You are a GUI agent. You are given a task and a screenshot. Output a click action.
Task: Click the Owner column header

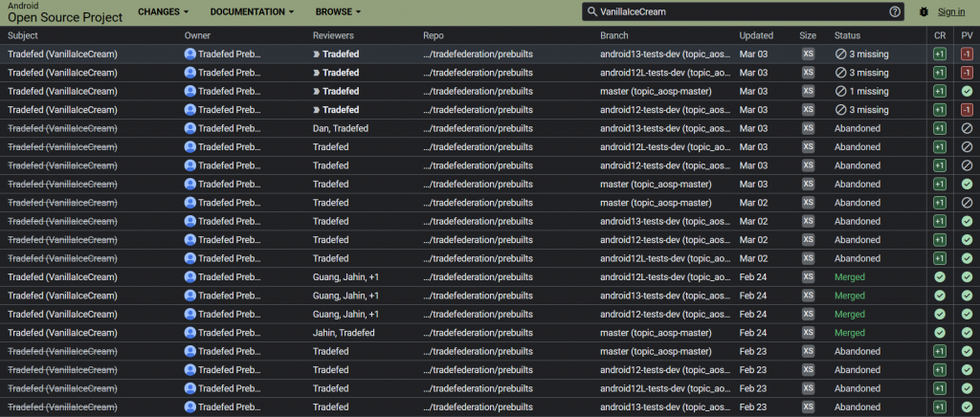point(197,35)
